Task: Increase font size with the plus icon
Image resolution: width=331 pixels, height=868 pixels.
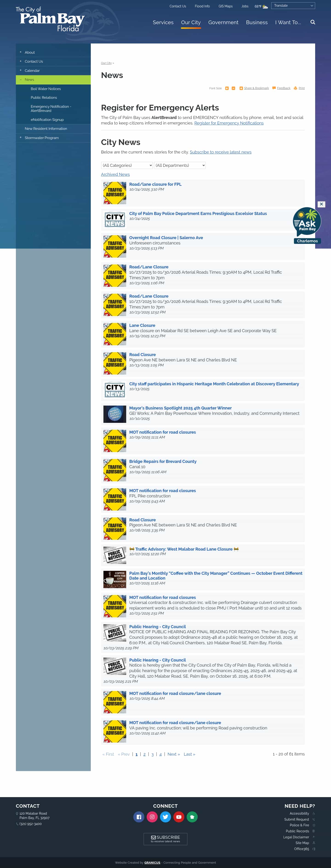Action: 227,88
